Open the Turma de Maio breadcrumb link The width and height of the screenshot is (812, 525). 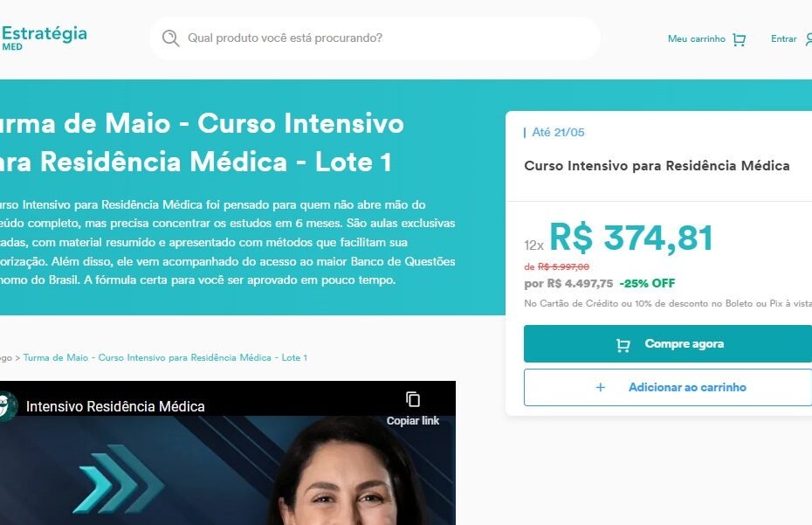pyautogui.click(x=165, y=357)
